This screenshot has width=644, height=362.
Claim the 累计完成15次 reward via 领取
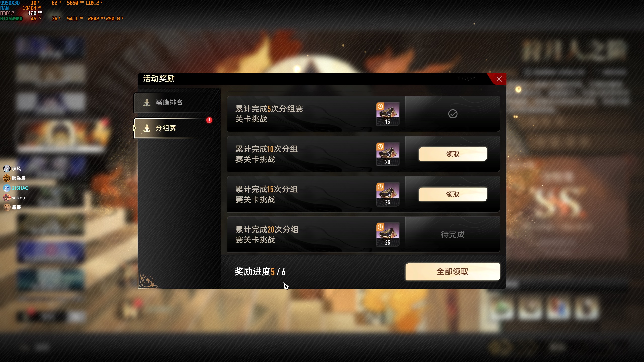[453, 194]
